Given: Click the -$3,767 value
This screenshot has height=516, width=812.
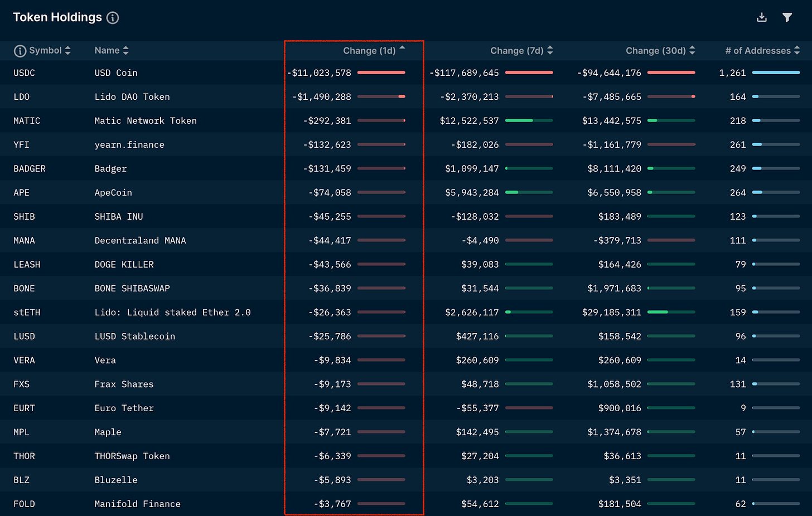Looking at the screenshot, I should point(332,505).
